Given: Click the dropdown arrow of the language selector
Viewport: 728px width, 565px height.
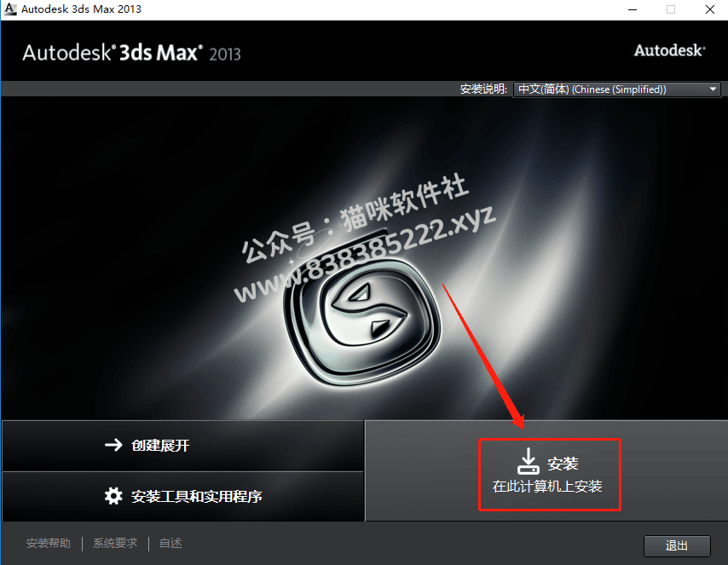Looking at the screenshot, I should tap(713, 89).
